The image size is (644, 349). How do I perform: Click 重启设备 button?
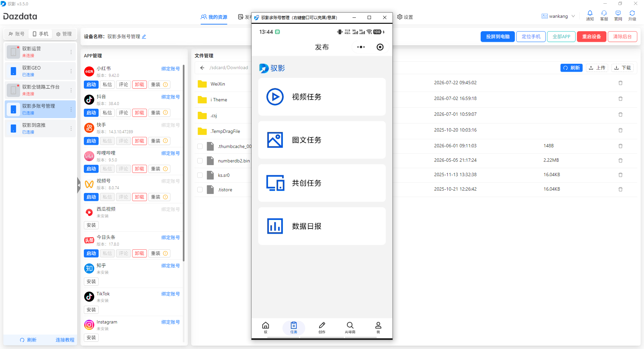pyautogui.click(x=592, y=37)
